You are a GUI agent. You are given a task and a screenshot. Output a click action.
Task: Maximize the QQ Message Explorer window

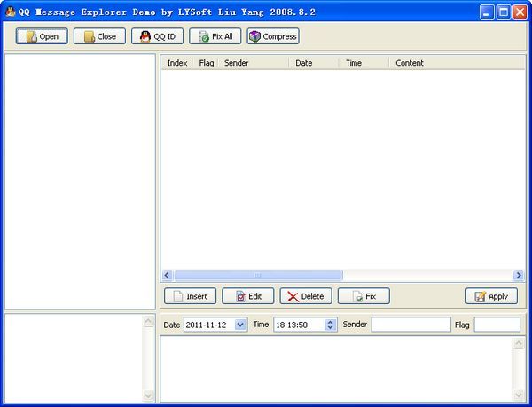(x=504, y=12)
